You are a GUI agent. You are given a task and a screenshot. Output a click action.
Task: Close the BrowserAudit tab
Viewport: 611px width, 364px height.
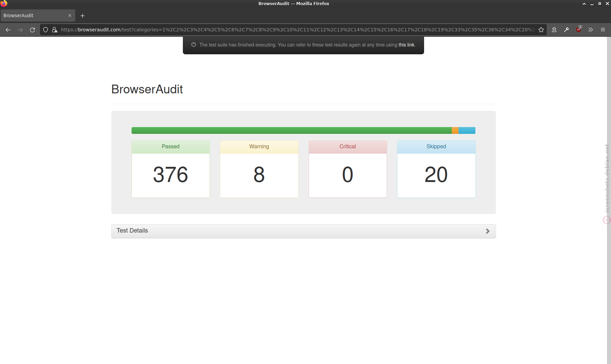point(70,16)
